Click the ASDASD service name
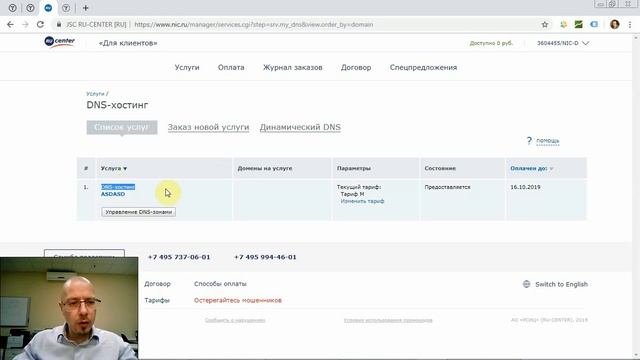 coord(113,194)
